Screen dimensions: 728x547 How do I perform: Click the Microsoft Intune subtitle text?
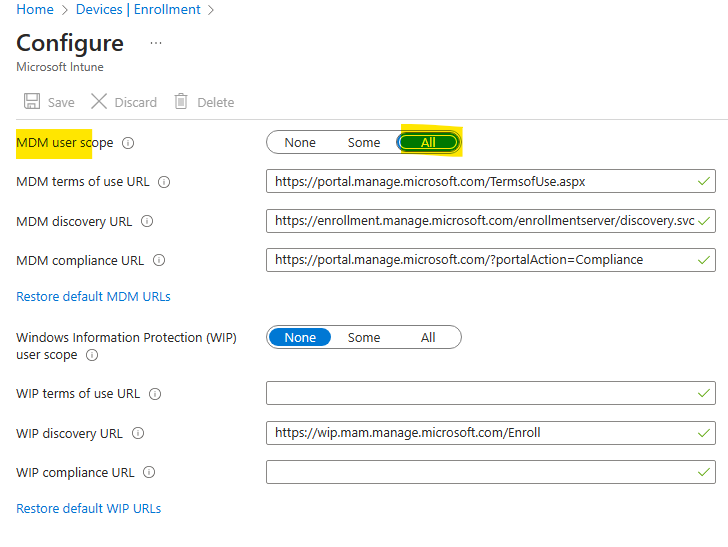pyautogui.click(x=60, y=67)
